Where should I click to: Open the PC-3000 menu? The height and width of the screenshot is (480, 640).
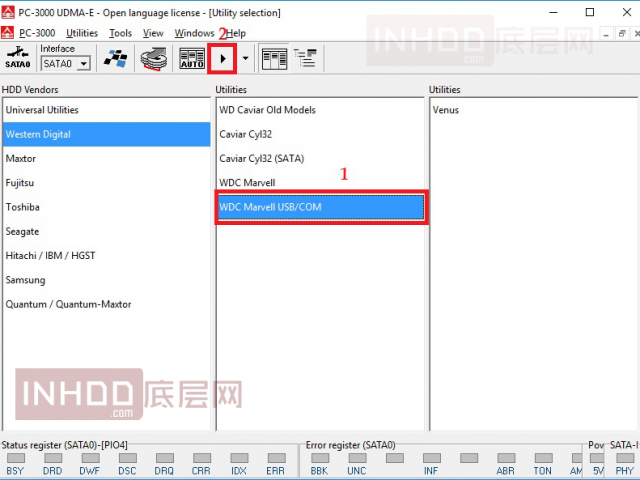(x=37, y=33)
